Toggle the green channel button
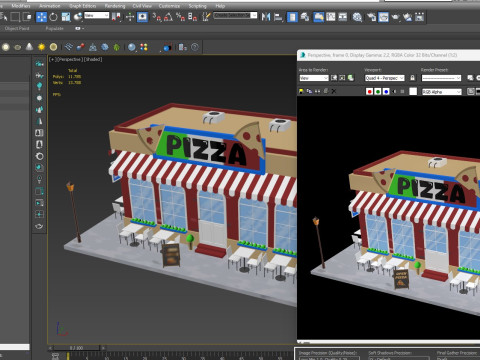 378,91
